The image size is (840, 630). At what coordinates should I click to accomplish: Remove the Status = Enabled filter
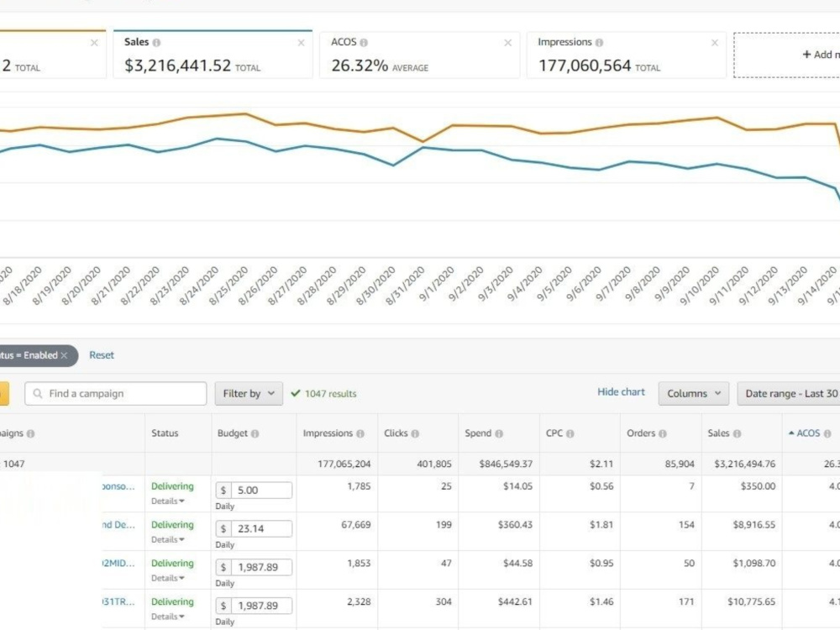64,355
